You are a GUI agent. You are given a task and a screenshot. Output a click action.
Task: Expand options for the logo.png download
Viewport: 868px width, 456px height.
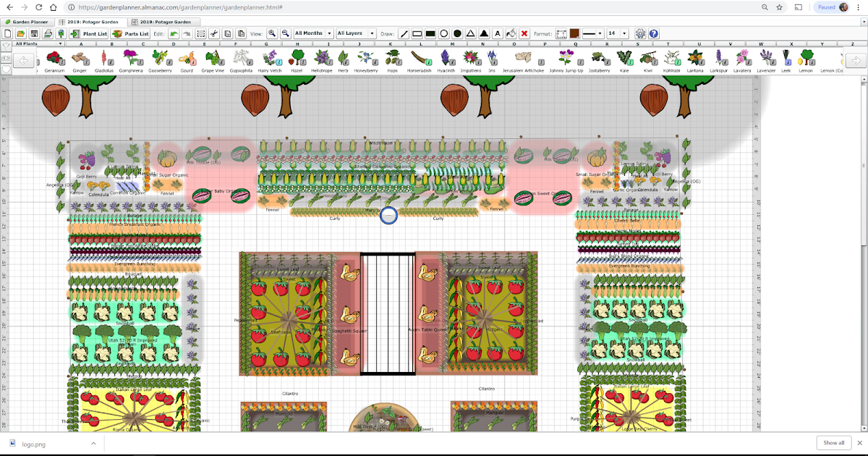(x=93, y=443)
